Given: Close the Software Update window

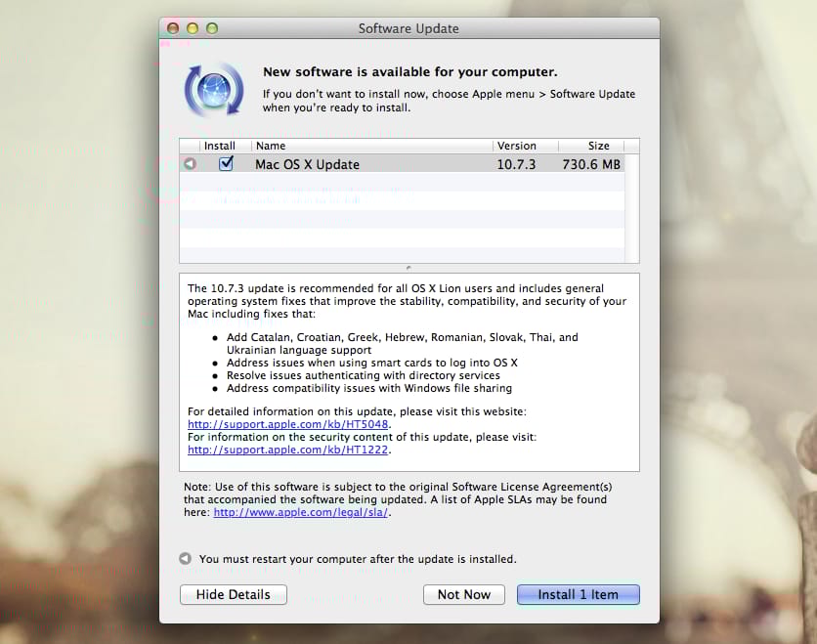Looking at the screenshot, I should pyautogui.click(x=173, y=28).
